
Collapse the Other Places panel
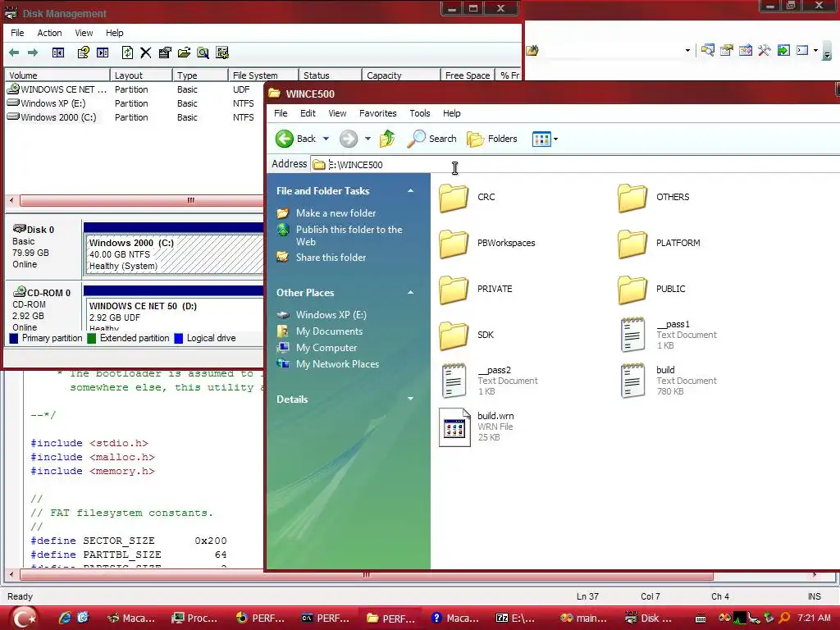410,293
